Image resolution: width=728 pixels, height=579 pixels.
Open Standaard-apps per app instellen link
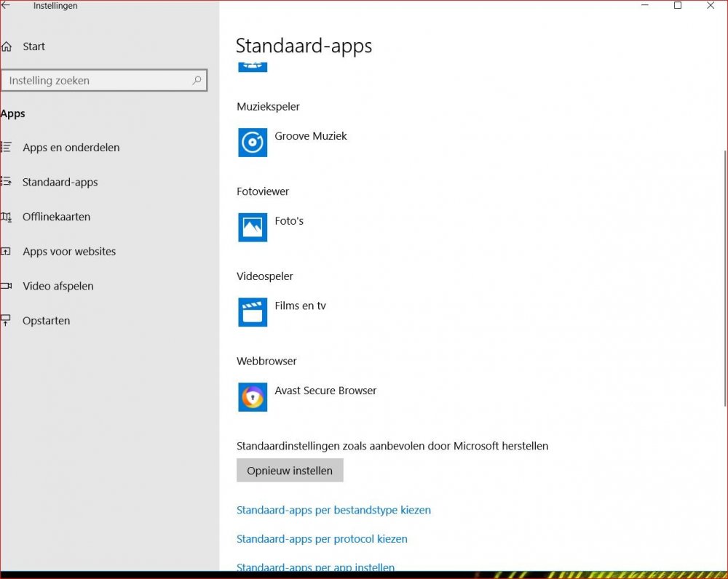(x=315, y=567)
